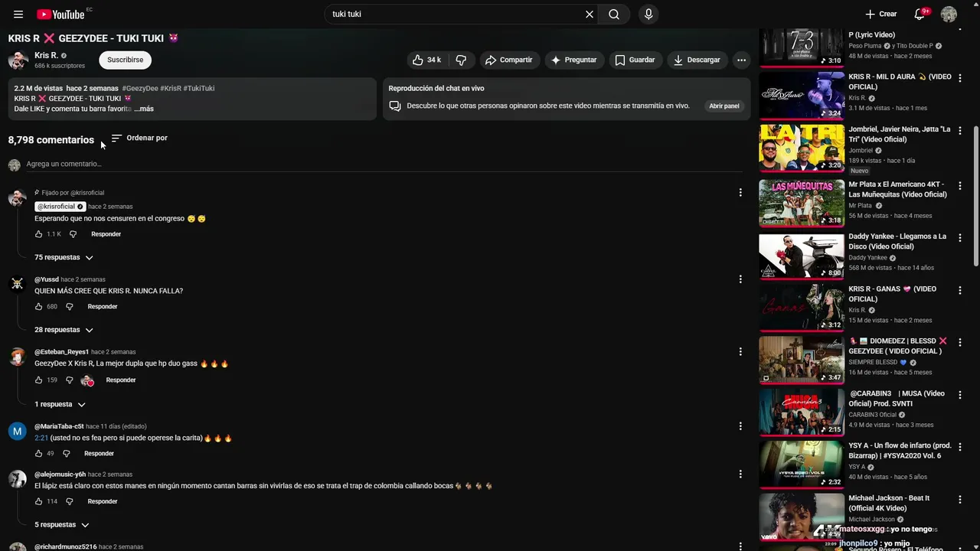
Task: Like the video with 34 k likes
Action: tap(427, 60)
